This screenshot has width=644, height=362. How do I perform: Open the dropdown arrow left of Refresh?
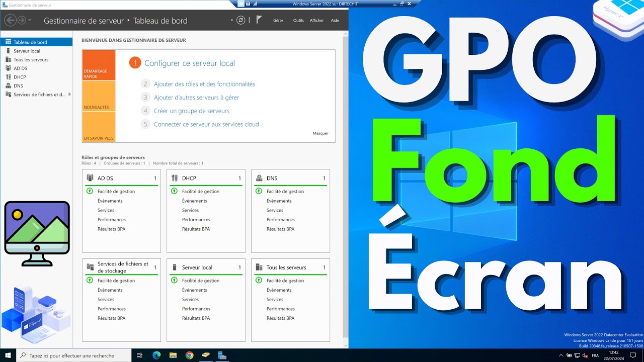tap(232, 21)
